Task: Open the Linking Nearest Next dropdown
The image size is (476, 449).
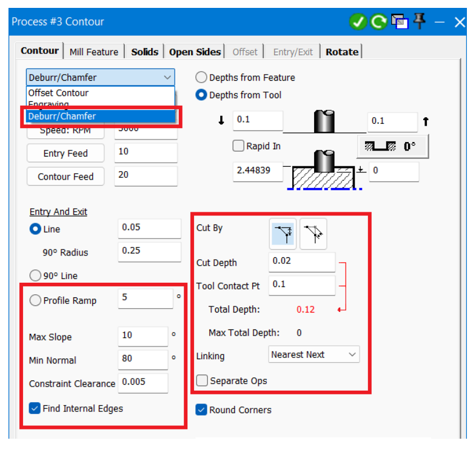Action: (314, 354)
